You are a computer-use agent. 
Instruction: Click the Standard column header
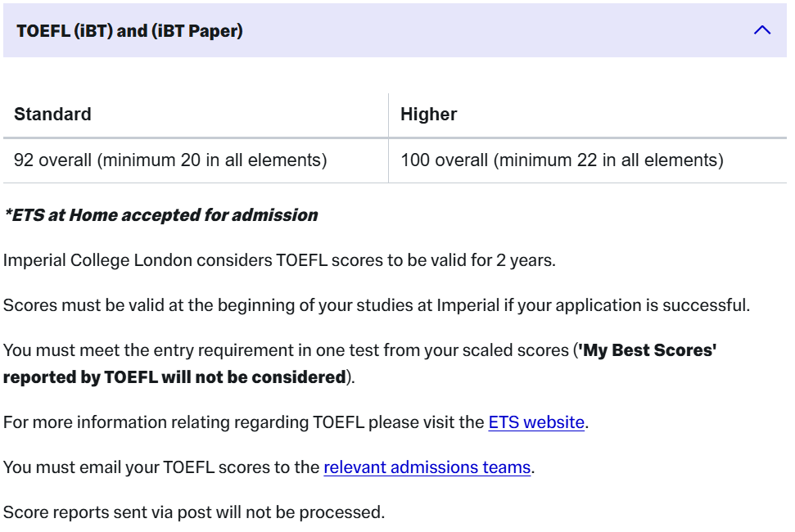(52, 115)
